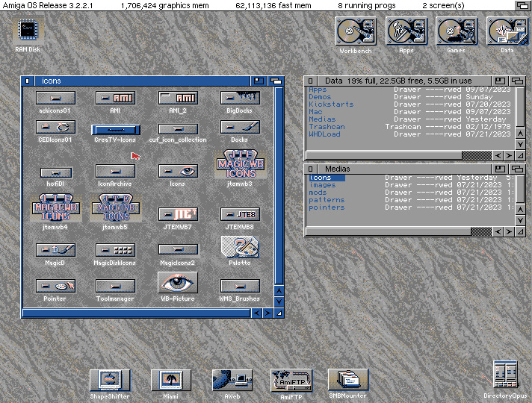Image resolution: width=532 pixels, height=403 pixels.
Task: Select the AMI_2 drawer icon
Action: [178, 99]
